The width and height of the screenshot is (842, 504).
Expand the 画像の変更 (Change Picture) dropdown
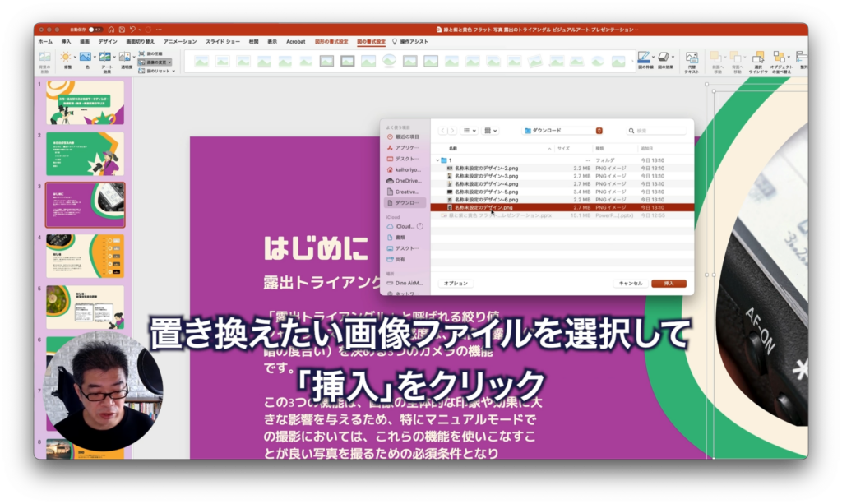point(169,62)
